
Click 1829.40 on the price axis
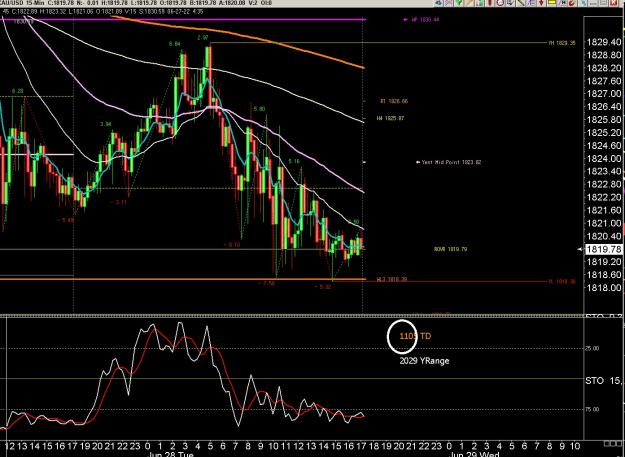pos(604,42)
